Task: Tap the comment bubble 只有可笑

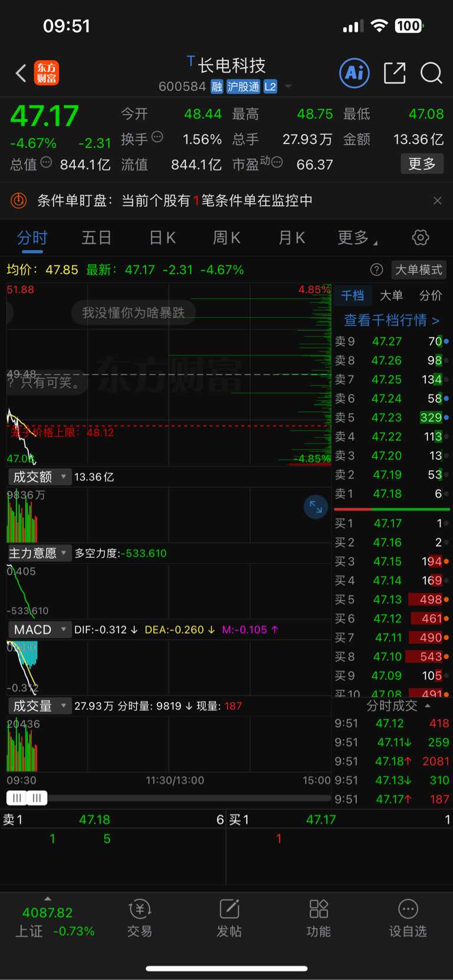Action: (47, 382)
